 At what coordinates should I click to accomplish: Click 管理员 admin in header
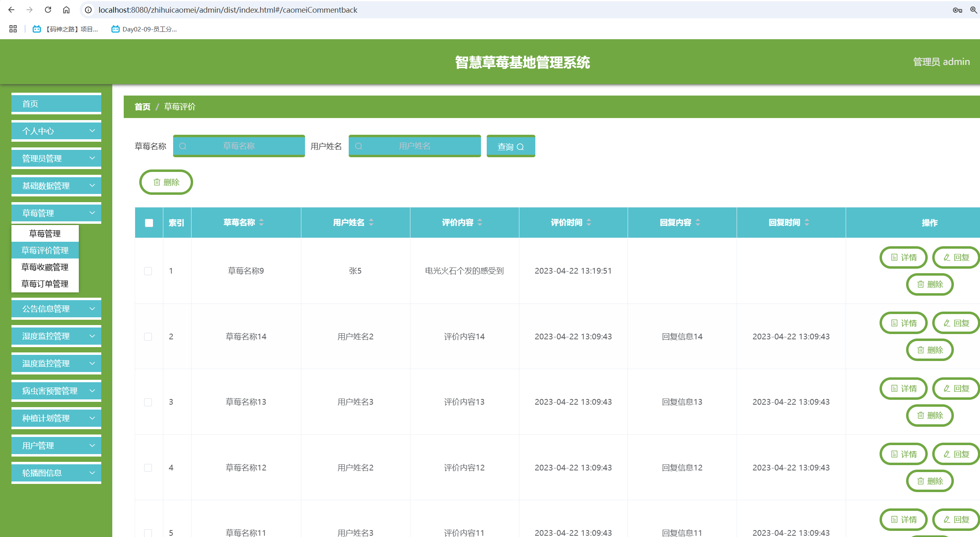pos(941,62)
